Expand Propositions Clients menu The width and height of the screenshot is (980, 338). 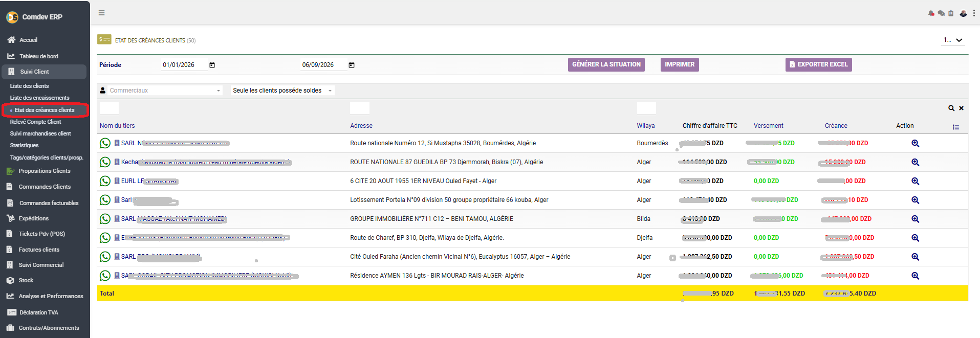[x=45, y=171]
